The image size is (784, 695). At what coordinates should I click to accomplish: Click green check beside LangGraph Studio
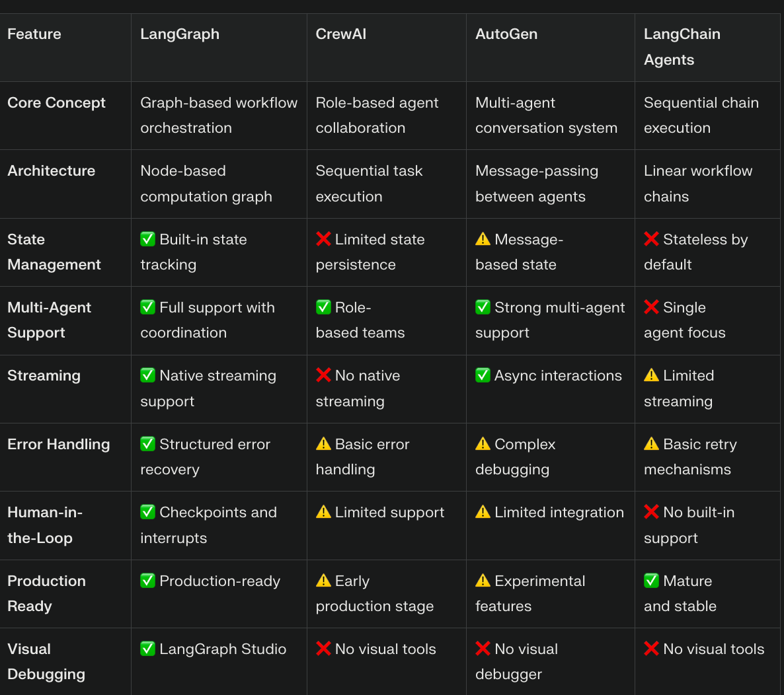coord(147,649)
